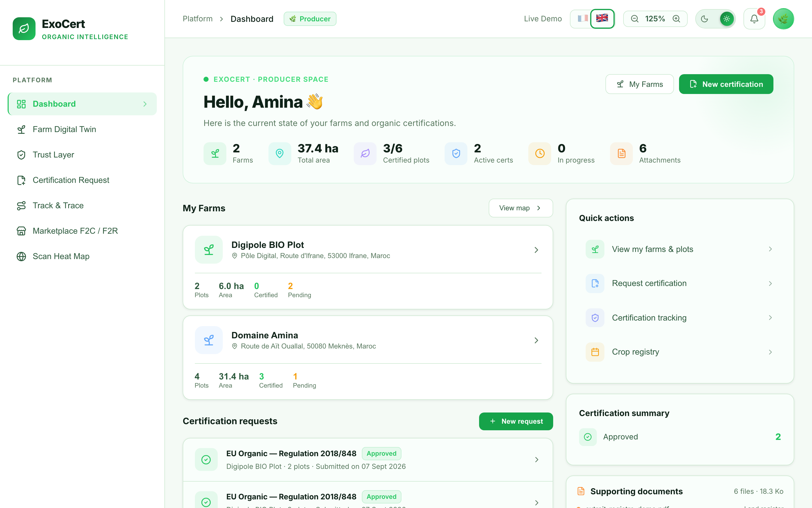Select the English UK flag language
This screenshot has width=812, height=508.
(602, 19)
